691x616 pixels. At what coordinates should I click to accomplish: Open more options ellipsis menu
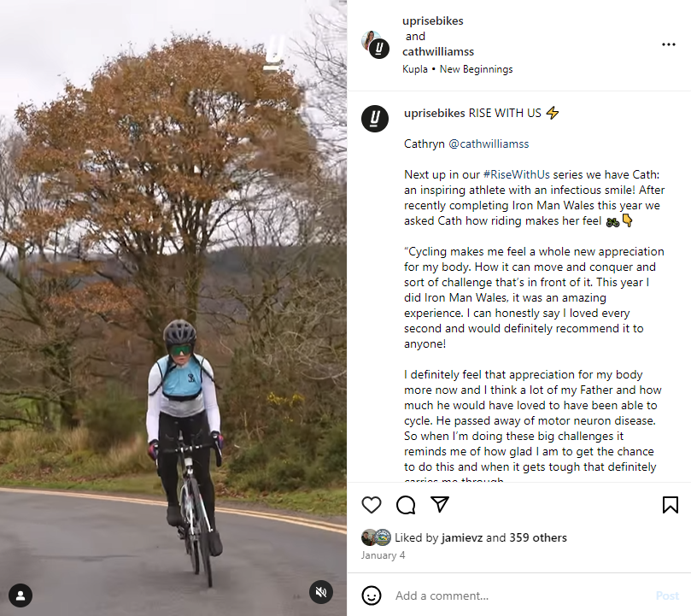[668, 44]
